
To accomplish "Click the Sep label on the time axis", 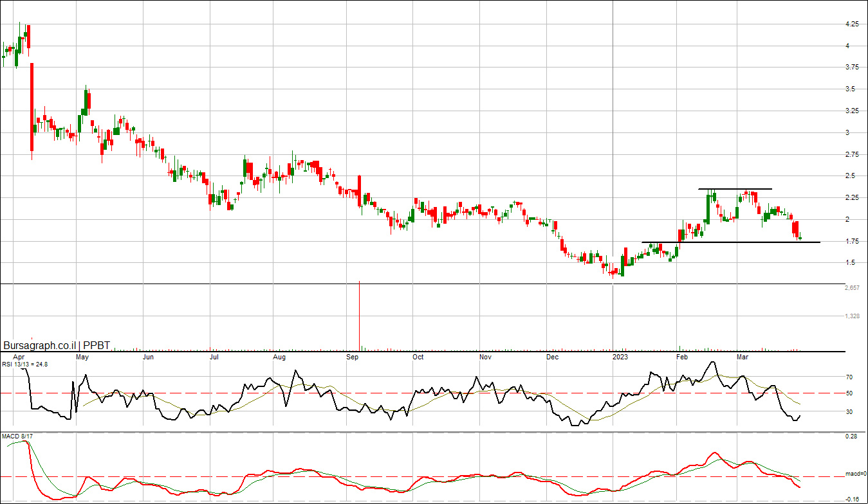I will pos(353,357).
